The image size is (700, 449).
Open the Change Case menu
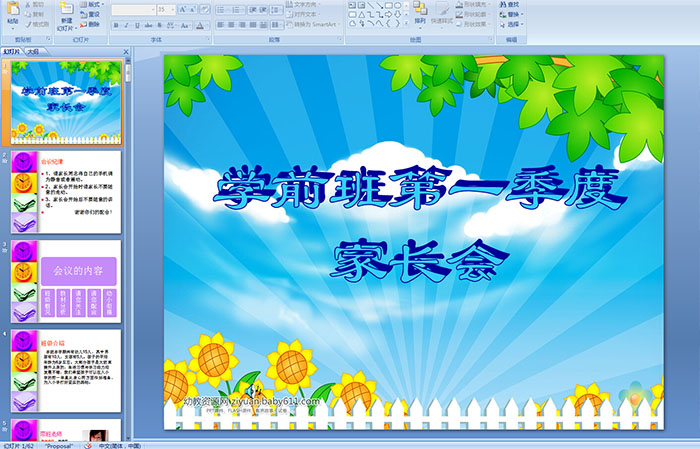pos(185,25)
